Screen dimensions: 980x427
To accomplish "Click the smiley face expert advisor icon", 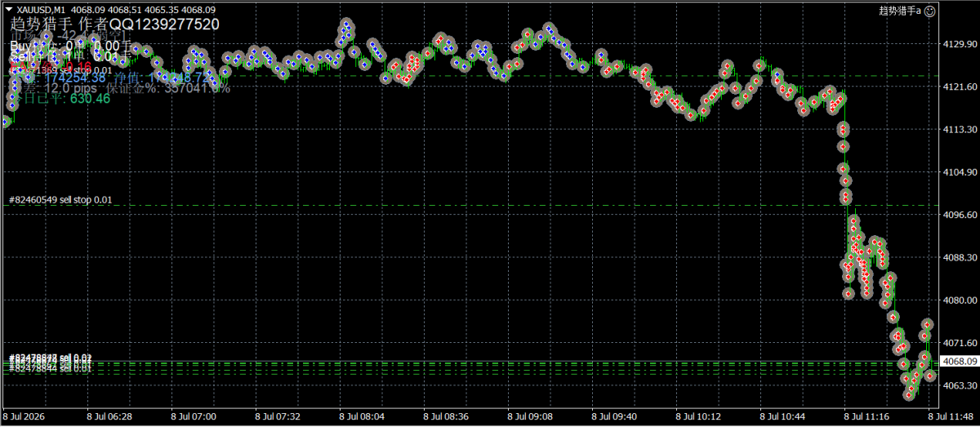I will click(929, 11).
